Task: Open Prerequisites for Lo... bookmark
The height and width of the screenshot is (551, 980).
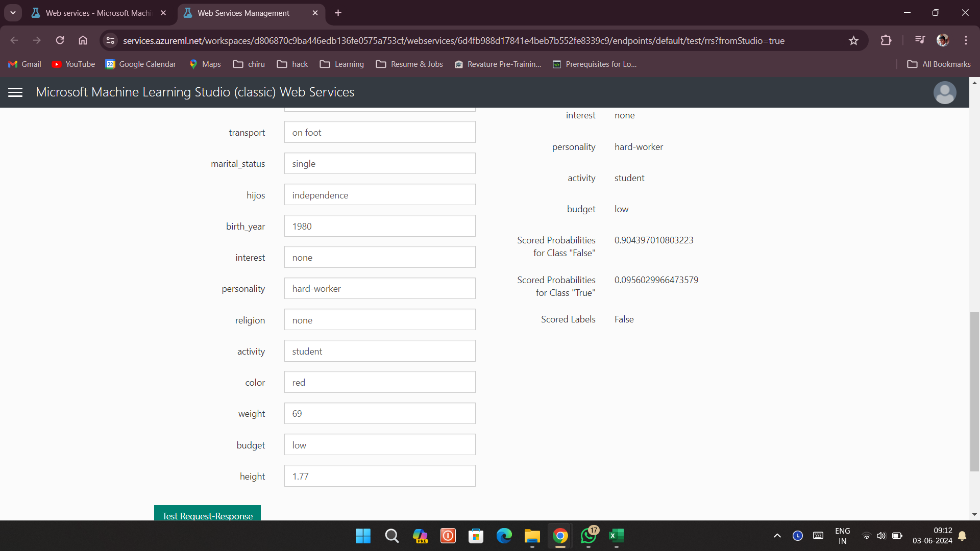Action: click(x=595, y=64)
